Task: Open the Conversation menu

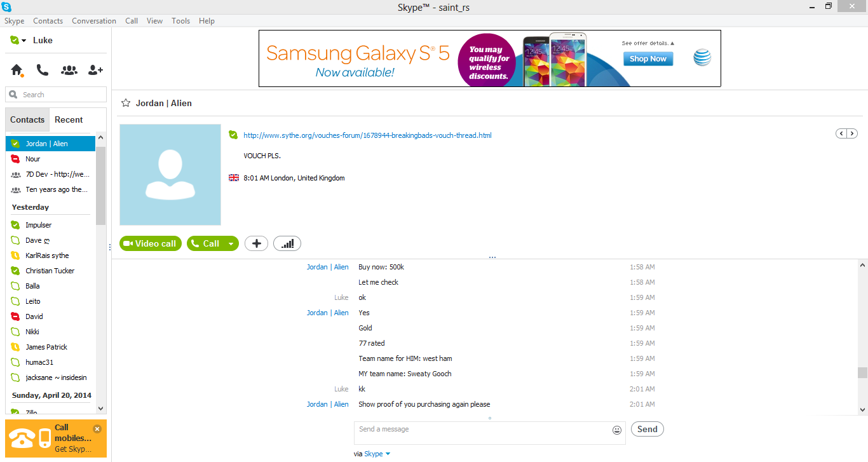Action: click(x=94, y=21)
